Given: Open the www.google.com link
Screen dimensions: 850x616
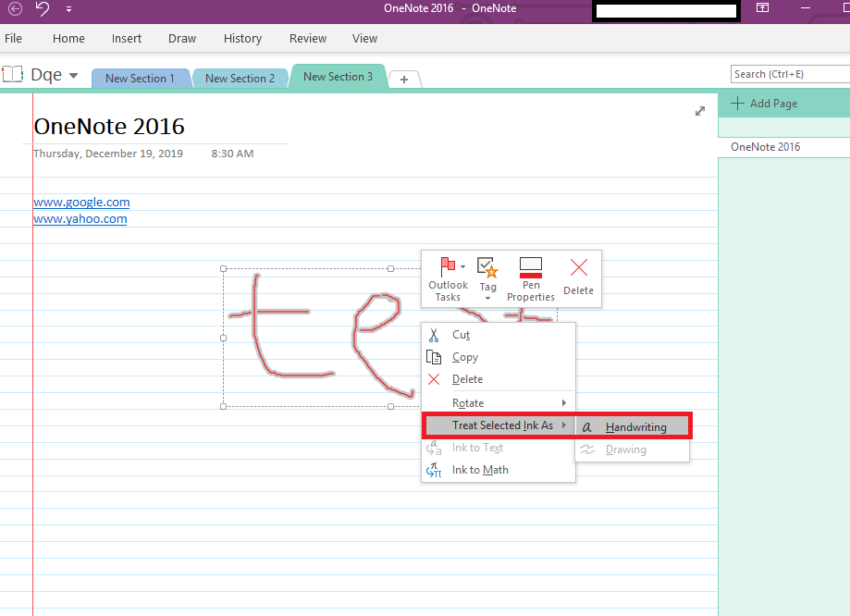Looking at the screenshot, I should pyautogui.click(x=82, y=203).
